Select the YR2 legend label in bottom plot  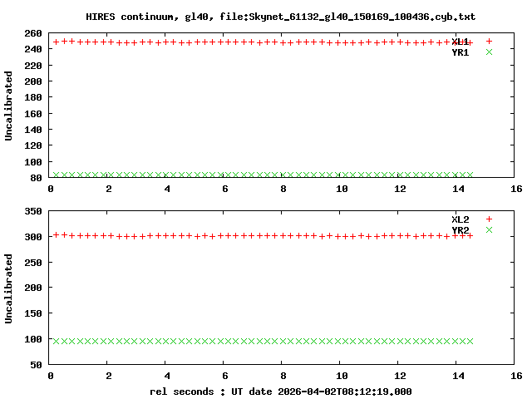point(460,230)
